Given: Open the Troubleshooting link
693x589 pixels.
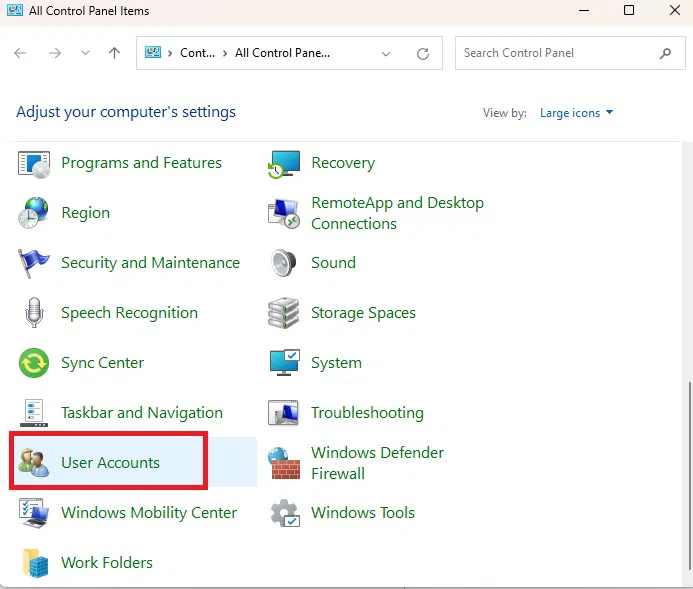Looking at the screenshot, I should [367, 413].
